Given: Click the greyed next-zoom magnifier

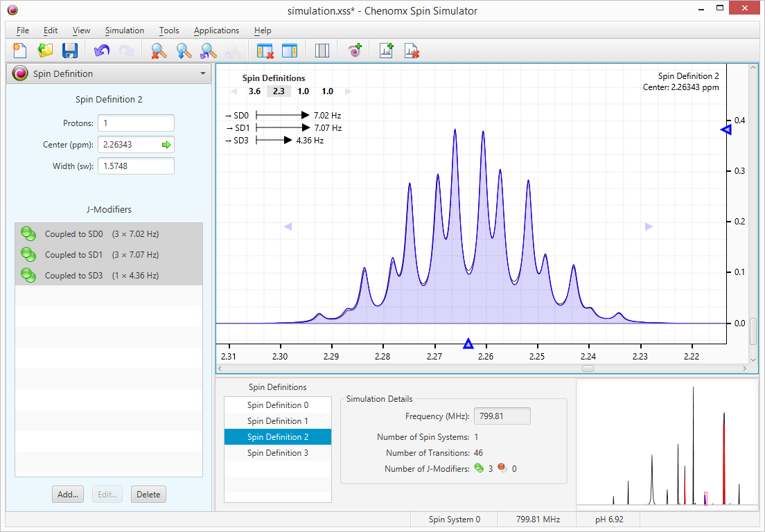Looking at the screenshot, I should click(x=234, y=51).
